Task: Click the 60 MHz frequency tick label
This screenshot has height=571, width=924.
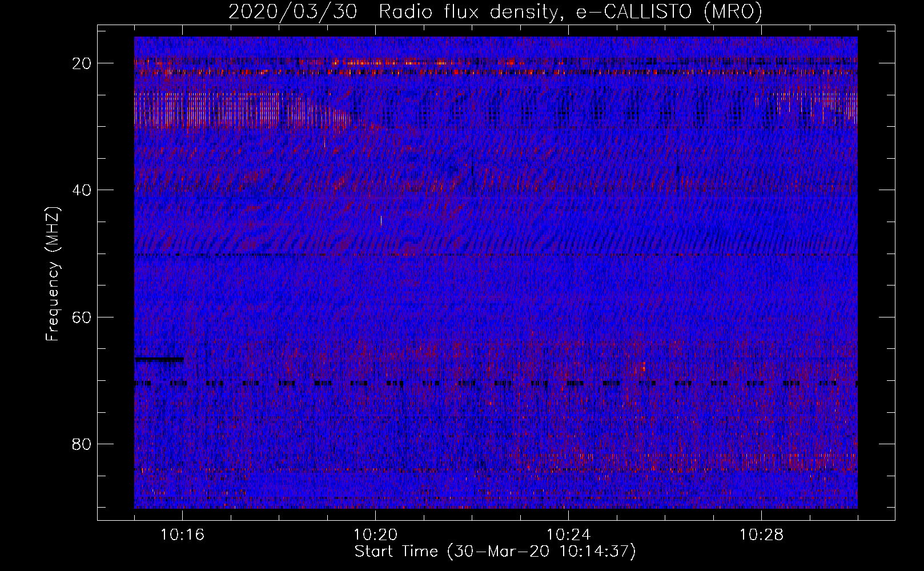Action: [82, 317]
